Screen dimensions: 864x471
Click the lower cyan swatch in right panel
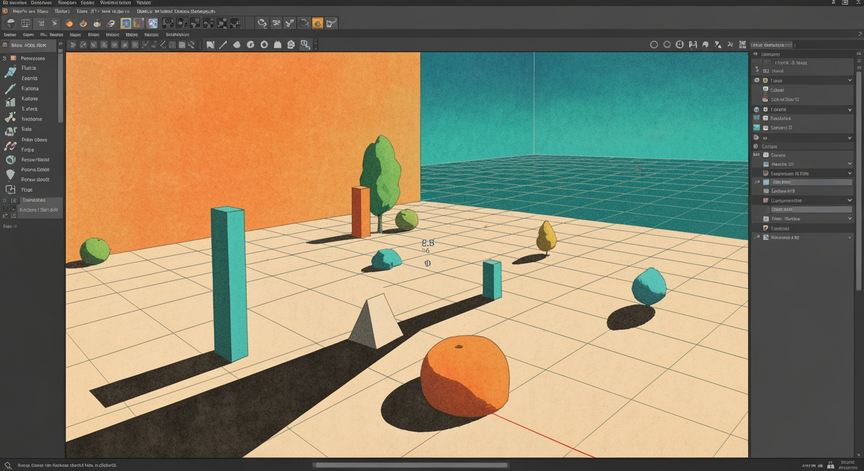757,128
